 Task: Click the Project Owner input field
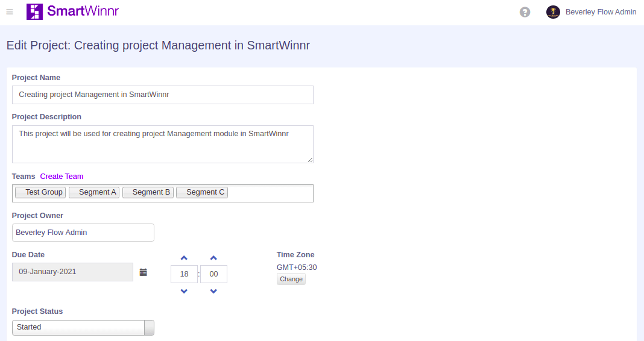pos(83,233)
